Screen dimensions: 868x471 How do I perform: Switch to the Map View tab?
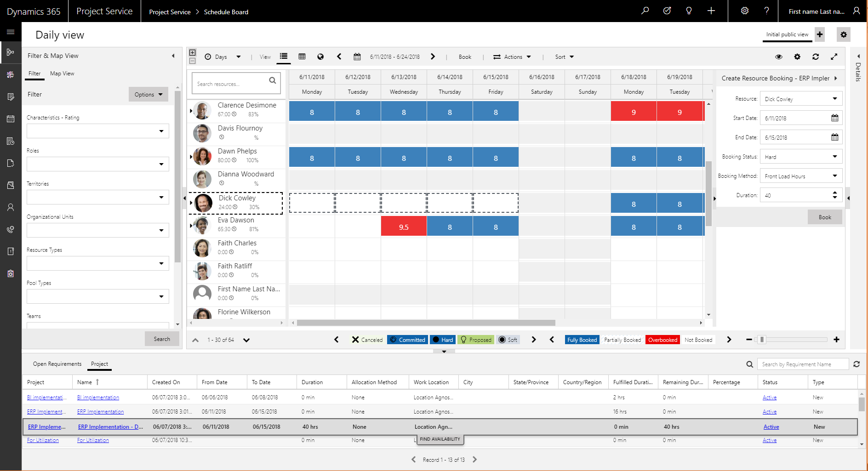(x=62, y=73)
